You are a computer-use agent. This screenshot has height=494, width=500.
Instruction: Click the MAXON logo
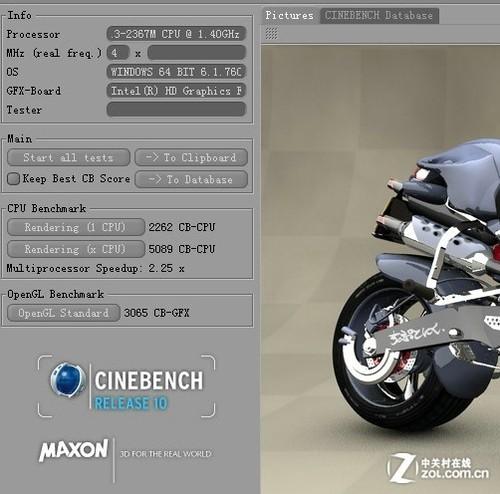[74, 450]
